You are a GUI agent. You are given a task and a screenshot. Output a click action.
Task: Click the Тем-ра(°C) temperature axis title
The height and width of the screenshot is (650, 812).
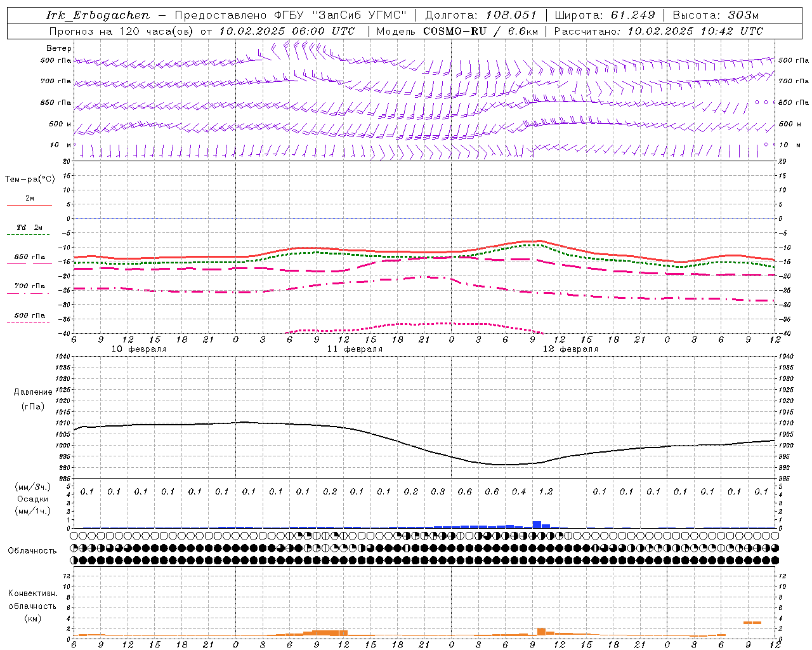30,180
